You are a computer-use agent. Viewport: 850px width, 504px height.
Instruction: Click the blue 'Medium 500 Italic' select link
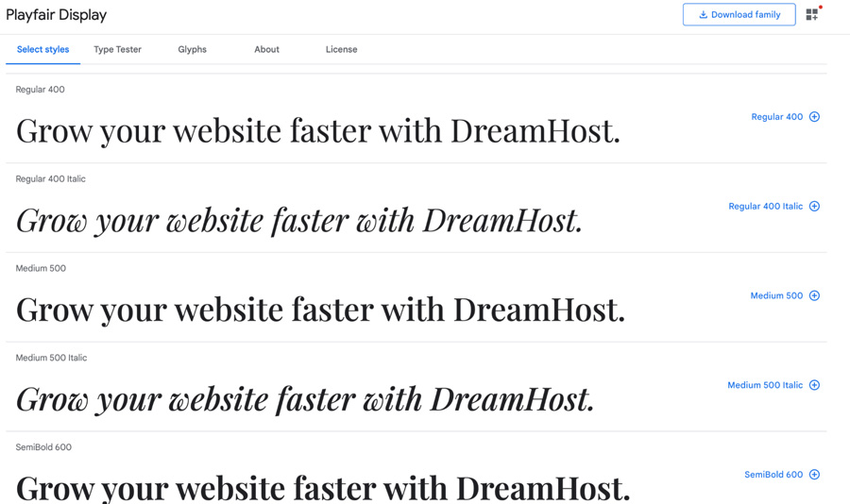[x=765, y=385]
